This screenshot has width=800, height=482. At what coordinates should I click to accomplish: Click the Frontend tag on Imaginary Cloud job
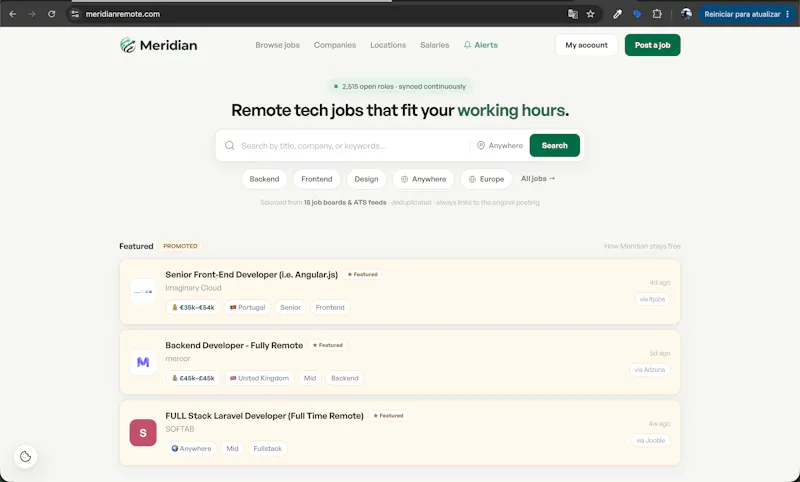[330, 307]
